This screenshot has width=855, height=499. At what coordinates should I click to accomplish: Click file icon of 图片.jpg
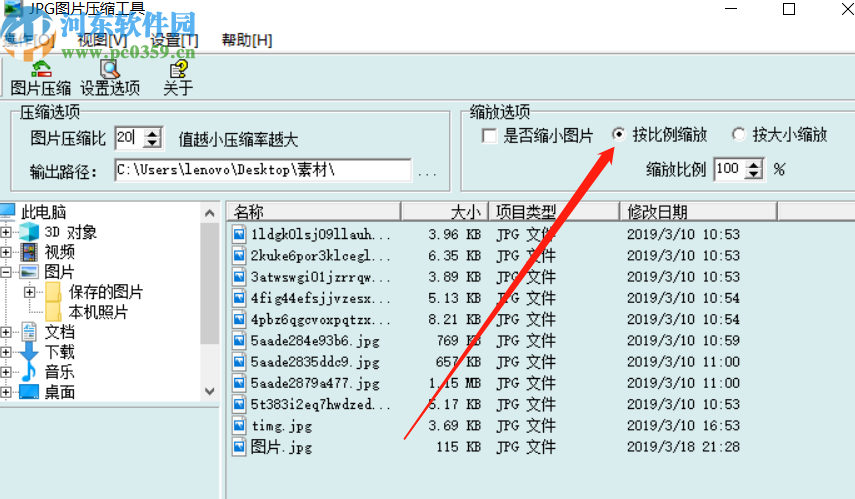click(239, 447)
